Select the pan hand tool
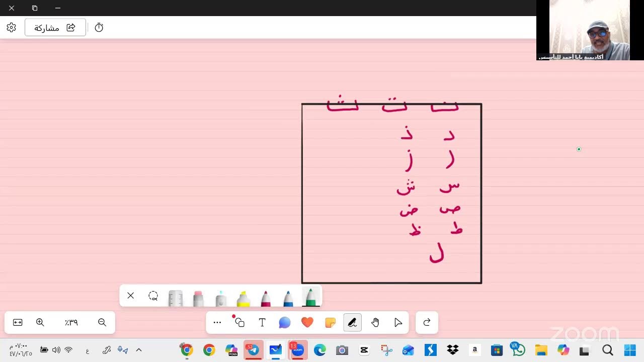The width and height of the screenshot is (644, 362). pyautogui.click(x=375, y=323)
